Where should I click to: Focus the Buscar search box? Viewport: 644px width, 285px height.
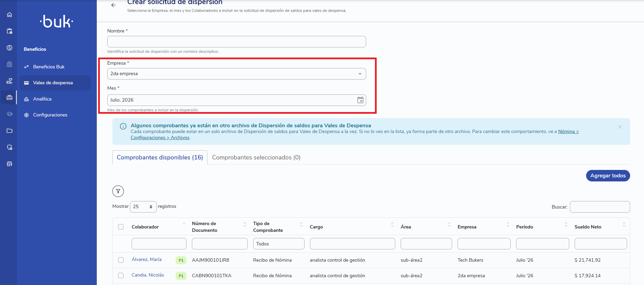(600, 207)
